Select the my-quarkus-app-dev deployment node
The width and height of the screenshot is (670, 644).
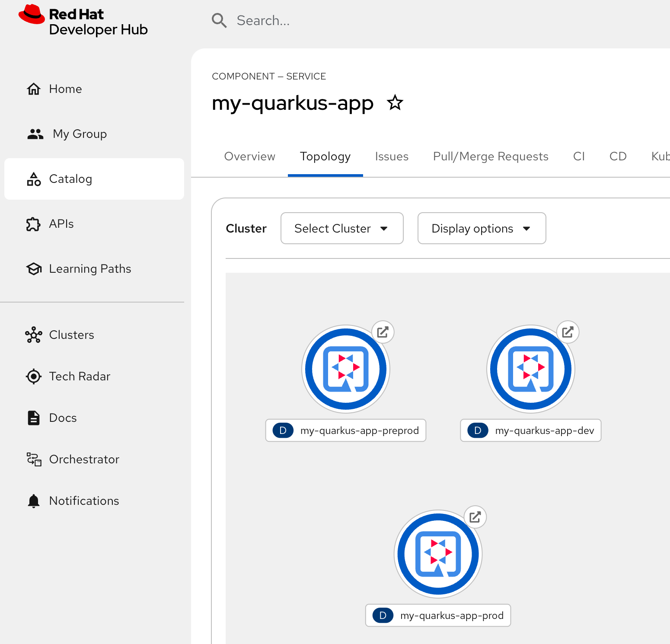pos(531,369)
